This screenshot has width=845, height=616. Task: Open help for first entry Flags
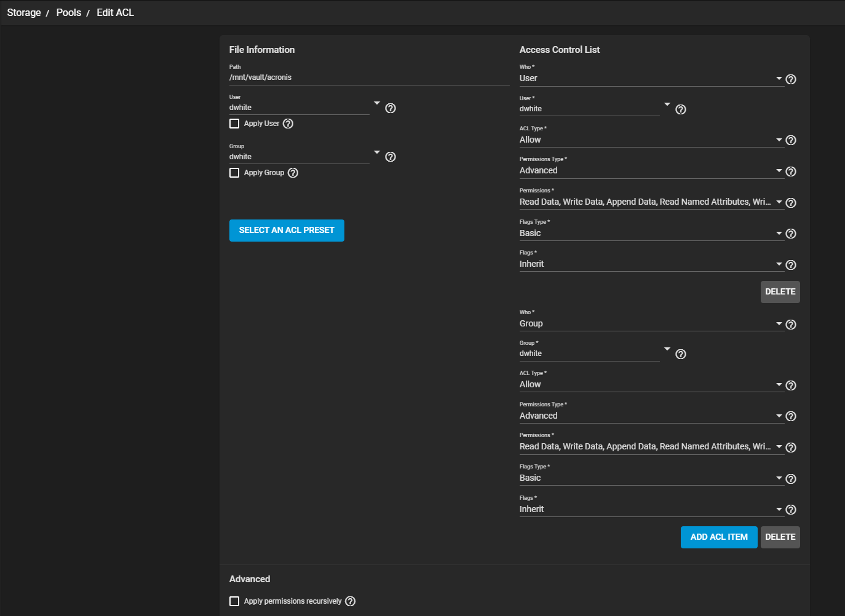click(791, 265)
